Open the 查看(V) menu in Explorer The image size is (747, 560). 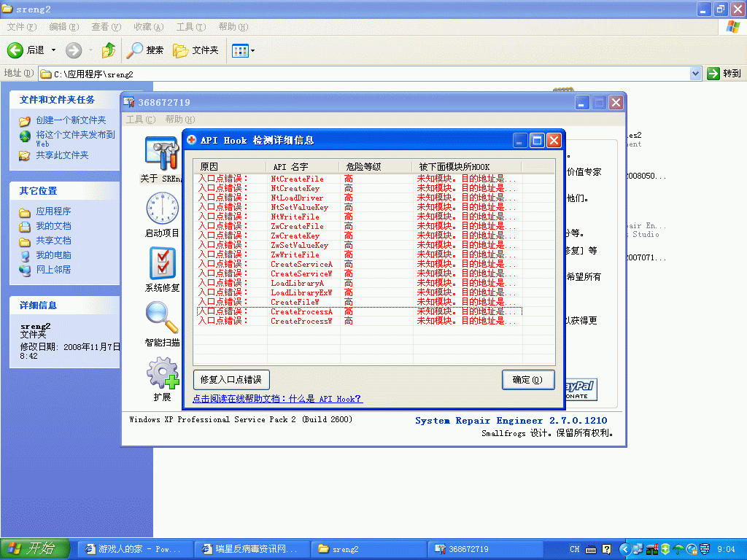click(106, 27)
